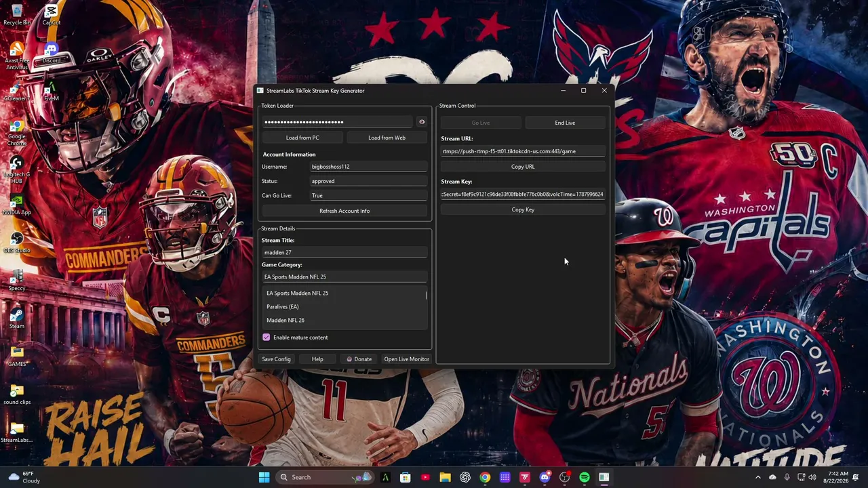Click the End Live button
868x488 pixels.
(x=565, y=123)
